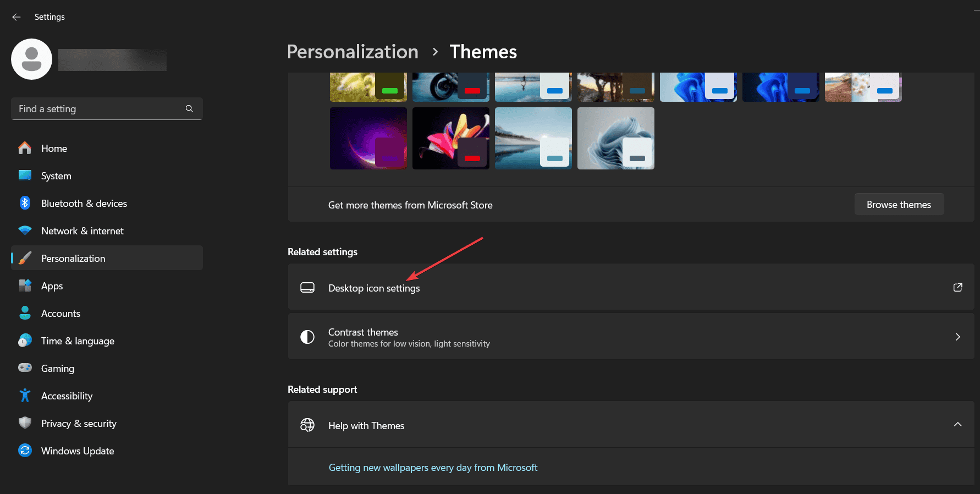Select the light blue Windows bloom theme
The image size is (980, 494).
pos(698,87)
